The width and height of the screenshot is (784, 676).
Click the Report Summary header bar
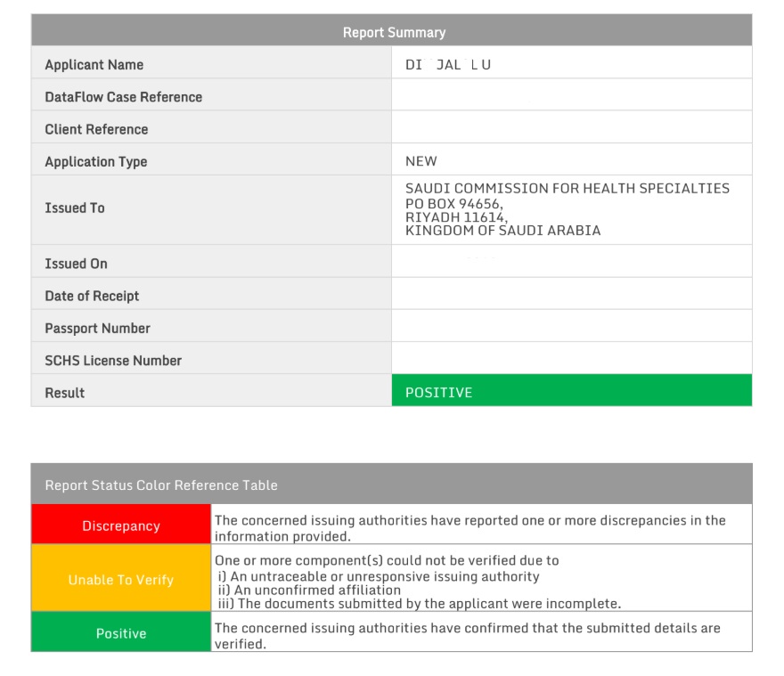(392, 31)
